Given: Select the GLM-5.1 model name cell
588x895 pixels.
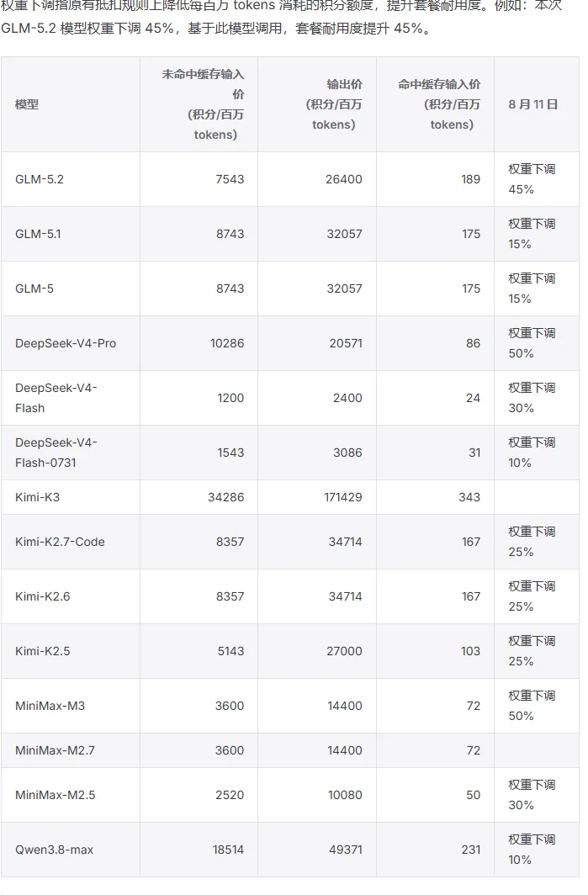Looking at the screenshot, I should click(70, 234).
